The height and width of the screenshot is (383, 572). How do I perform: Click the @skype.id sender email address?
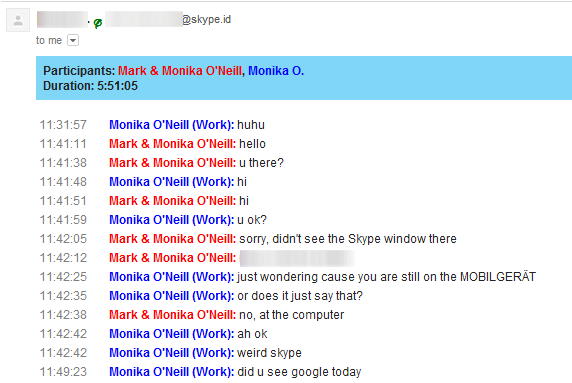[169, 19]
